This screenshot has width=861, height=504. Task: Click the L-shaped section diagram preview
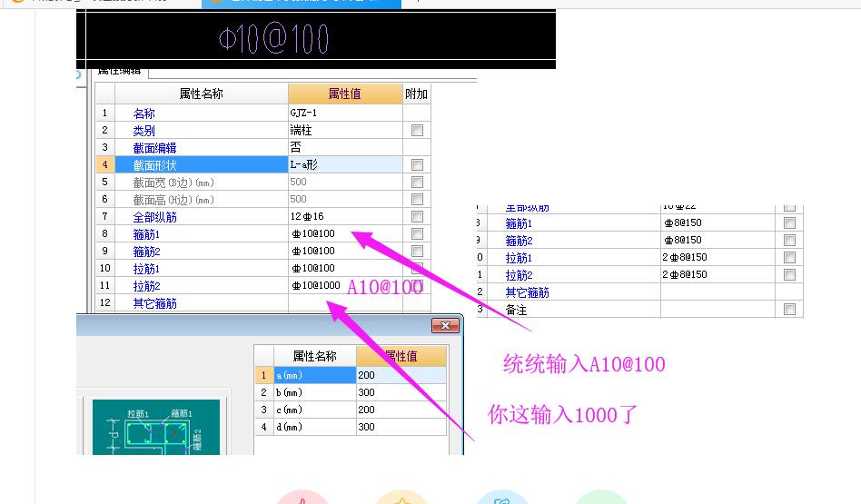click(156, 427)
